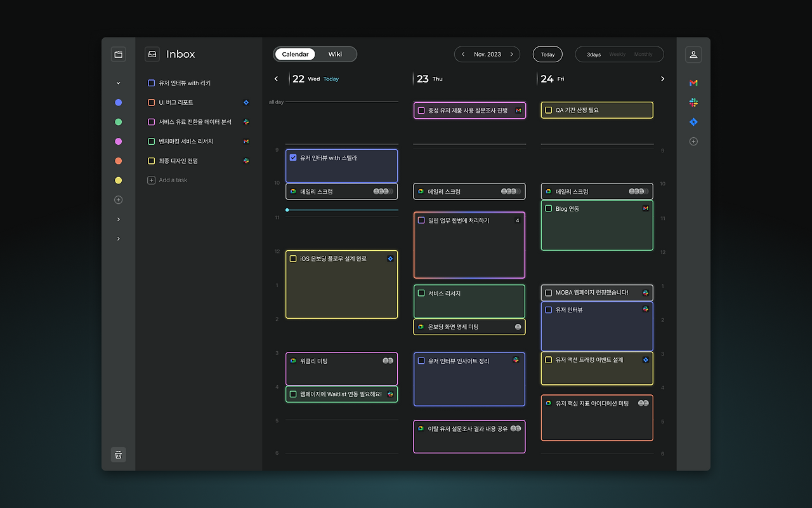Click Slack icon on 서비스 유료 전환율 데이터 분석
The width and height of the screenshot is (812, 508).
point(246,122)
